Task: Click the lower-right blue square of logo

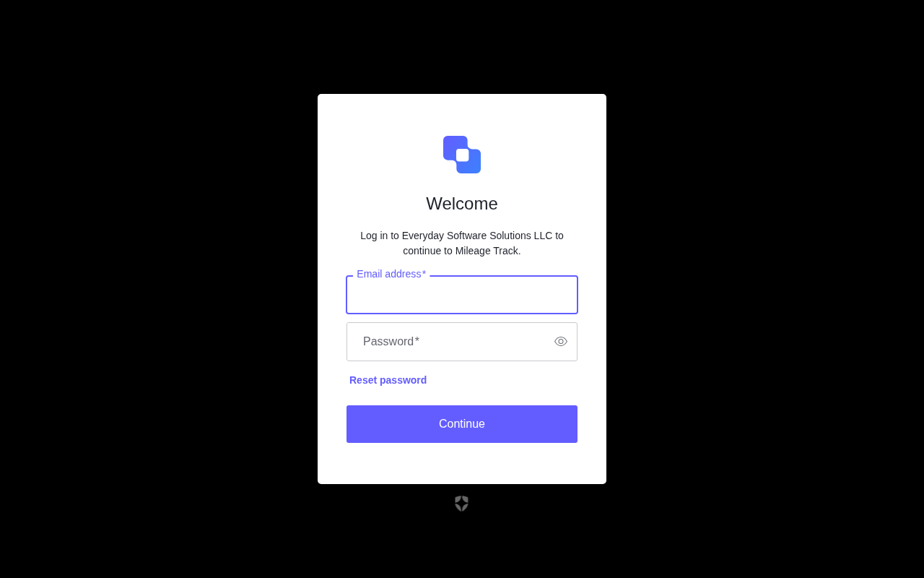Action: [472, 165]
